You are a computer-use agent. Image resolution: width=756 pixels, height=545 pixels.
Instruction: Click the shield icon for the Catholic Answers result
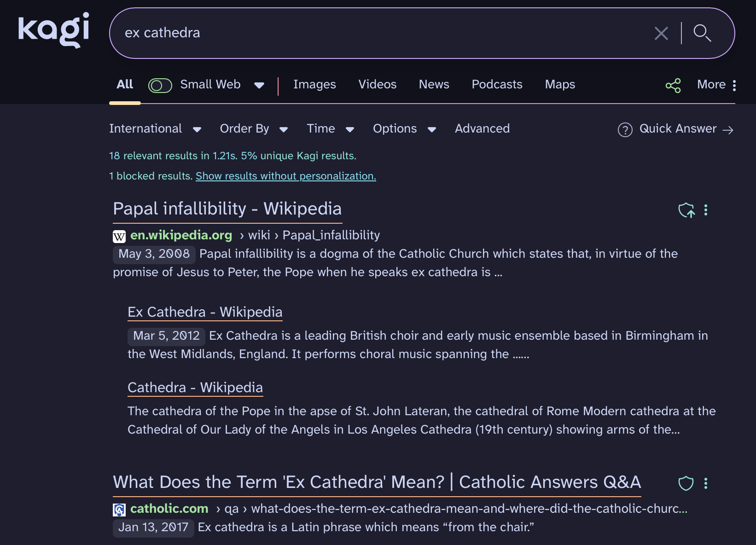click(686, 483)
